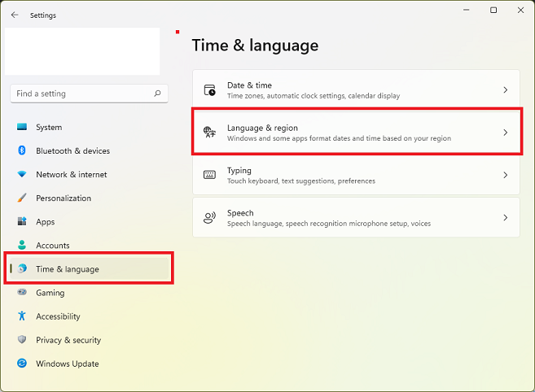Viewport: 535px width, 392px height.
Task: Expand Speech chevron arrow
Action: [506, 217]
